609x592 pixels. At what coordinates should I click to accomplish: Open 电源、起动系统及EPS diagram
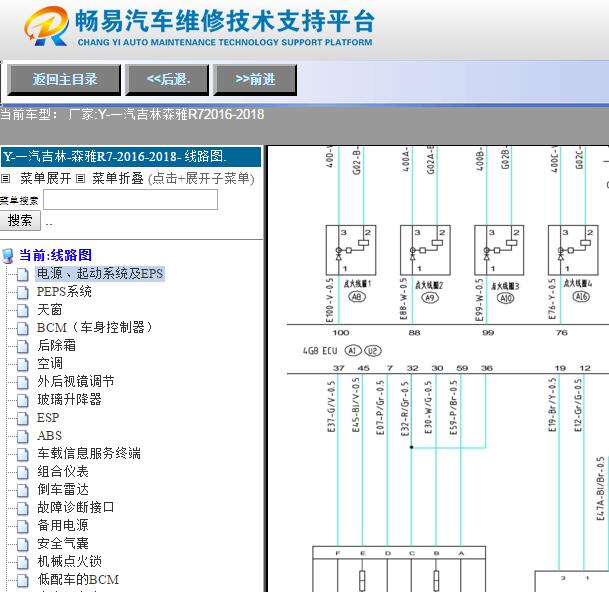(100, 273)
